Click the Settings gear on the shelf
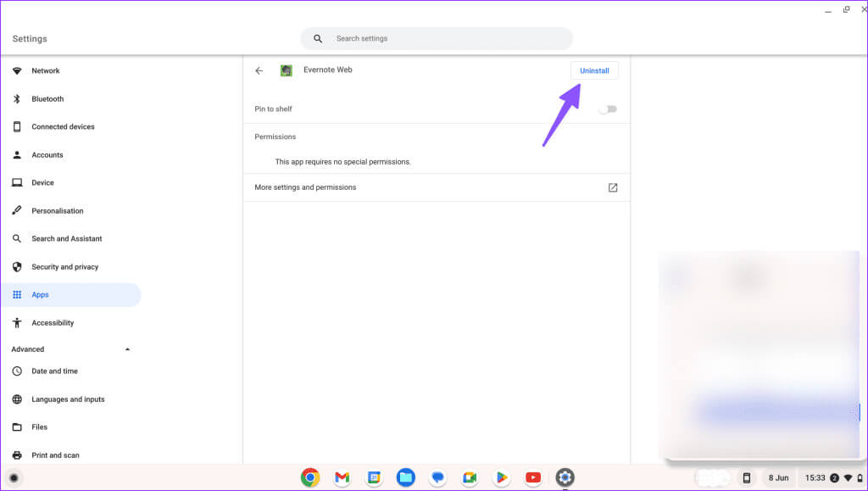Screen dimensions: 868x491 pyautogui.click(x=565, y=477)
